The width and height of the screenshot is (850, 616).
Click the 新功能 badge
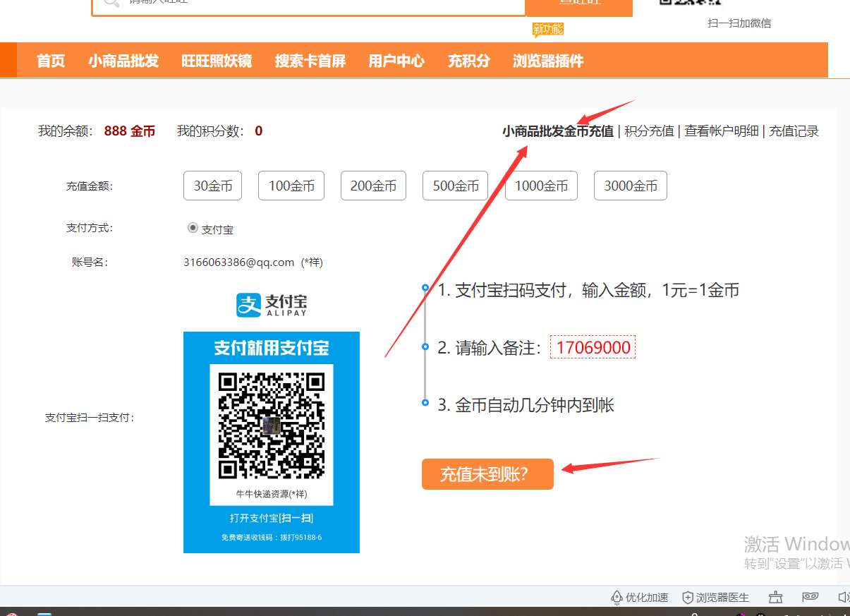pos(548,29)
